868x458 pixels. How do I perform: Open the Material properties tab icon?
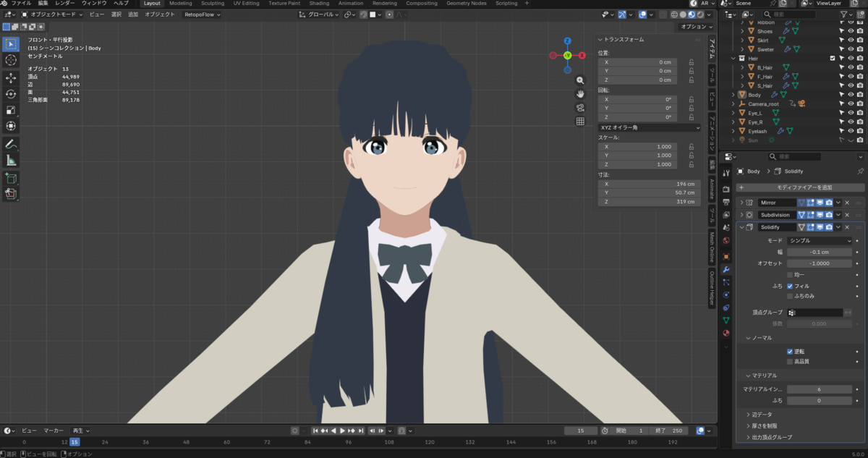click(726, 333)
